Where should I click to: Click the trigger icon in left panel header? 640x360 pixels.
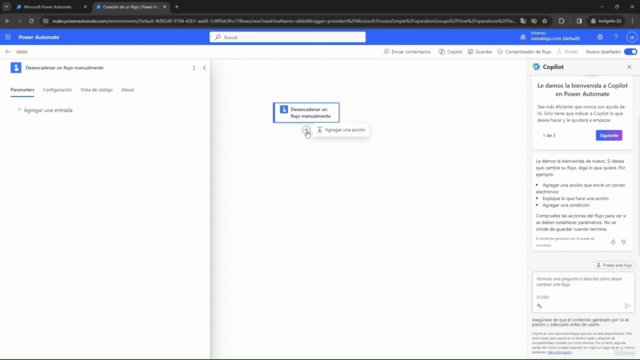tap(16, 68)
